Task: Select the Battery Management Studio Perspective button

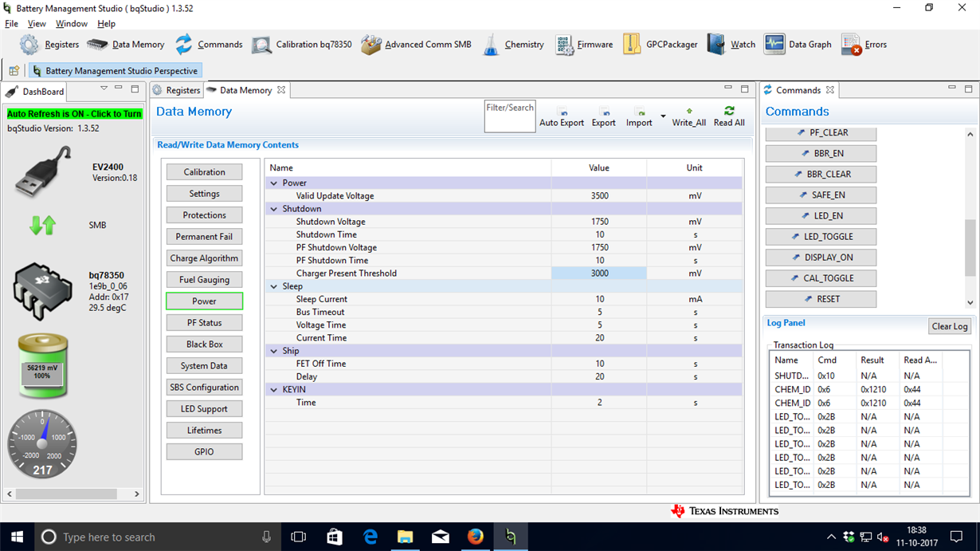Action: tap(115, 71)
